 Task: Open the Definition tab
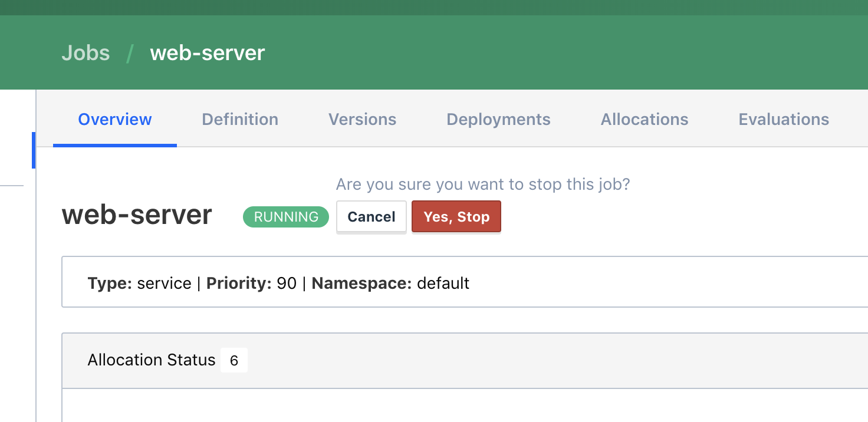(x=240, y=120)
